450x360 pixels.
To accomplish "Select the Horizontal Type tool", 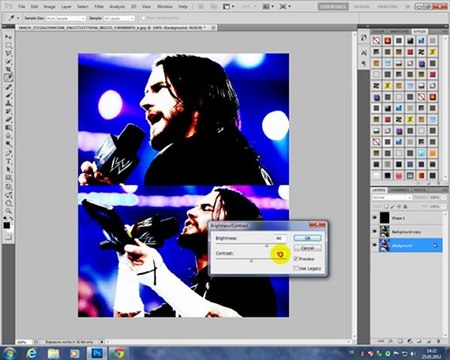I will (8, 160).
